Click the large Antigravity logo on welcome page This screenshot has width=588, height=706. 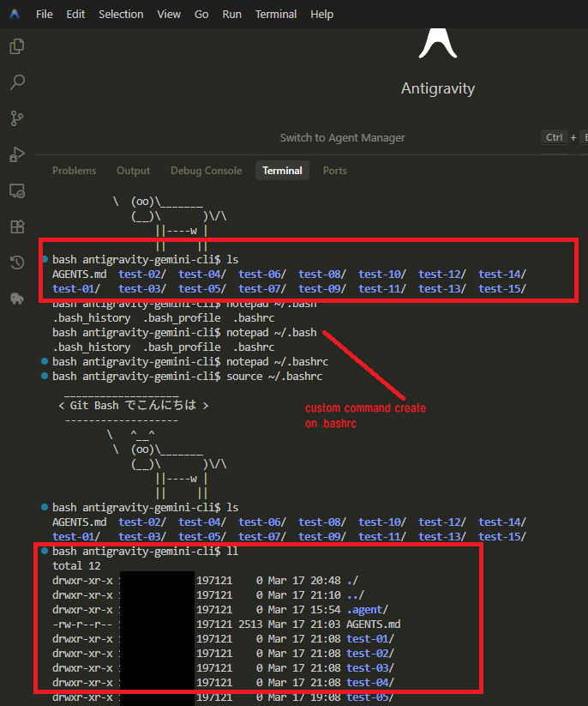point(438,43)
